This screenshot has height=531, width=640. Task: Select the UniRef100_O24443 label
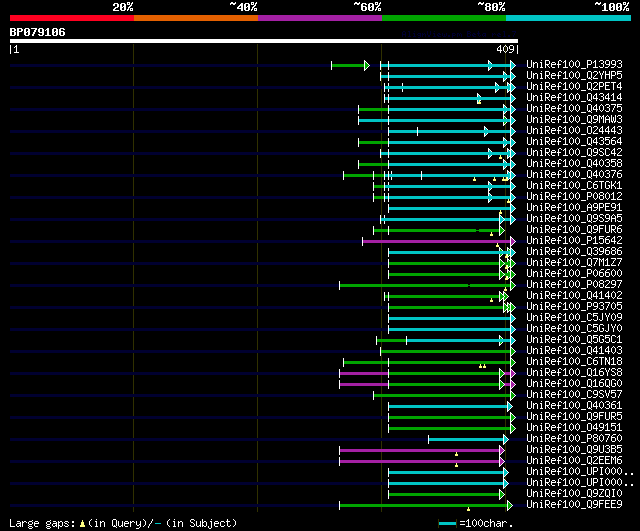pyautogui.click(x=574, y=131)
